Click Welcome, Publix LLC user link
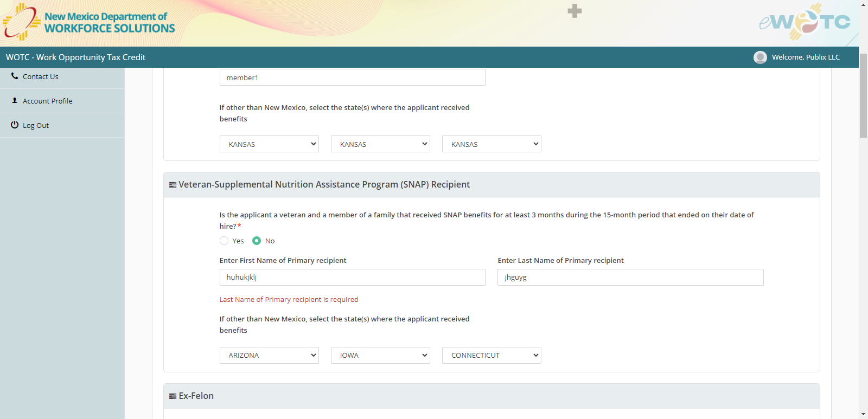The image size is (868, 419). click(806, 57)
